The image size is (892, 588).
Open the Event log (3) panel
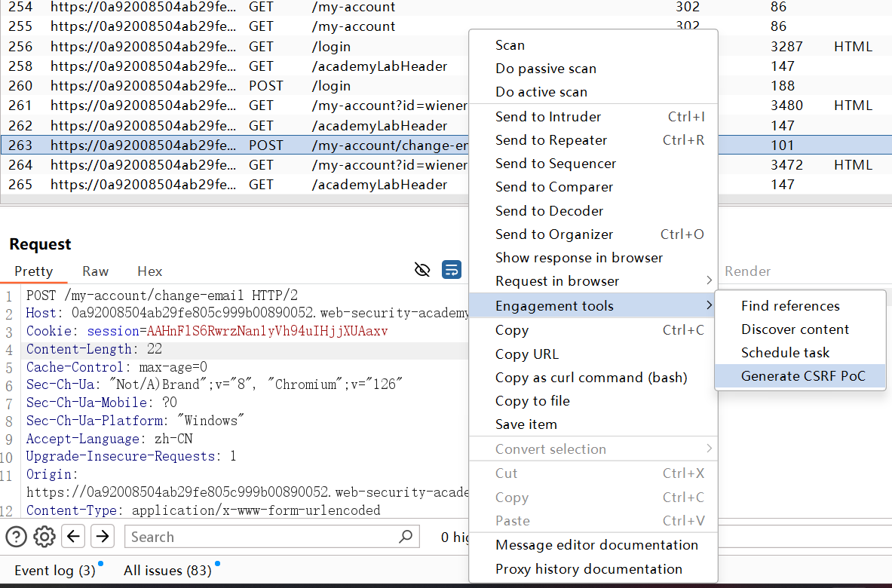(55, 571)
